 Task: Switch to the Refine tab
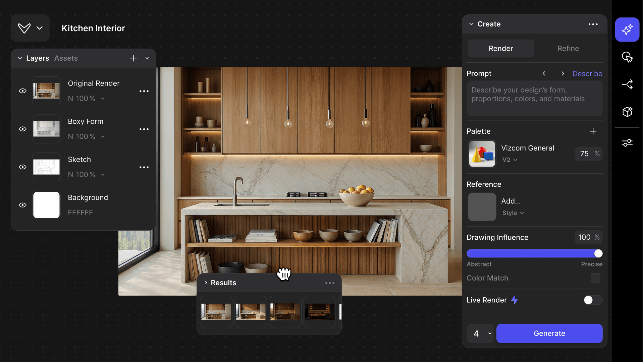[x=568, y=49]
